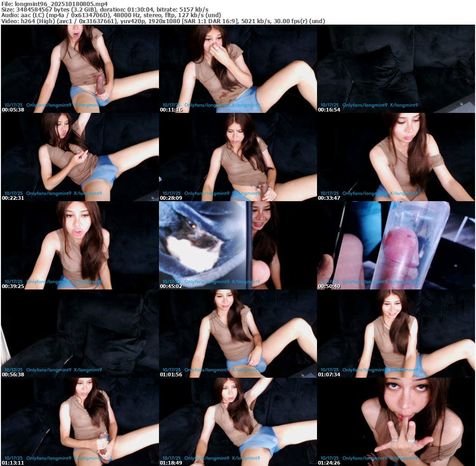Open the frame marked 01:07:34
476x466 pixels.
(x=396, y=334)
